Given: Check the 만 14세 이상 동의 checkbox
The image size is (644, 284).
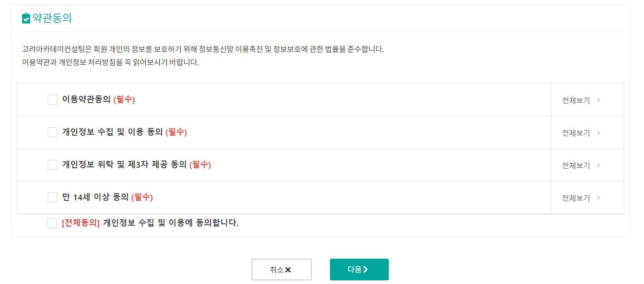Looking at the screenshot, I should pos(52,198).
